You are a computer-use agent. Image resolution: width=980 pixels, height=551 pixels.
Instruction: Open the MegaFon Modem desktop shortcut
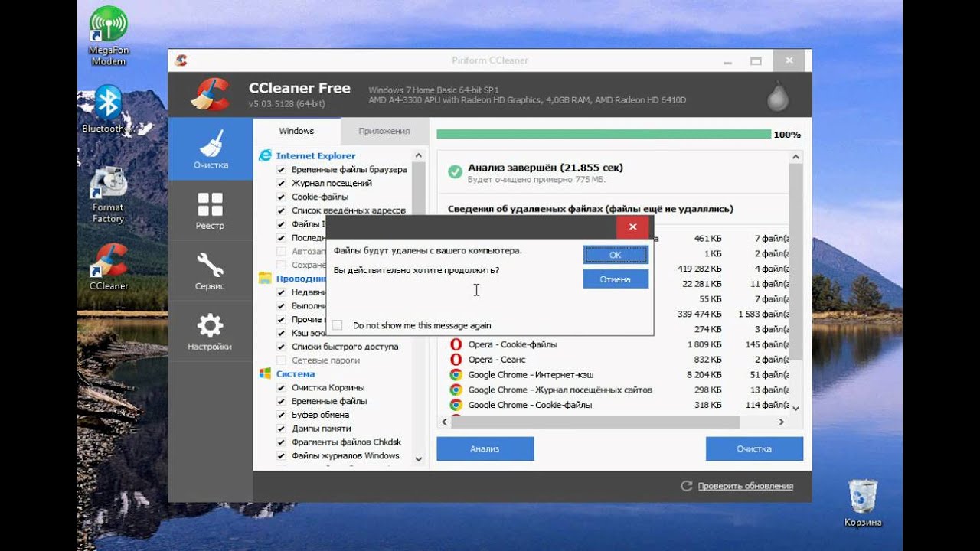tap(109, 35)
